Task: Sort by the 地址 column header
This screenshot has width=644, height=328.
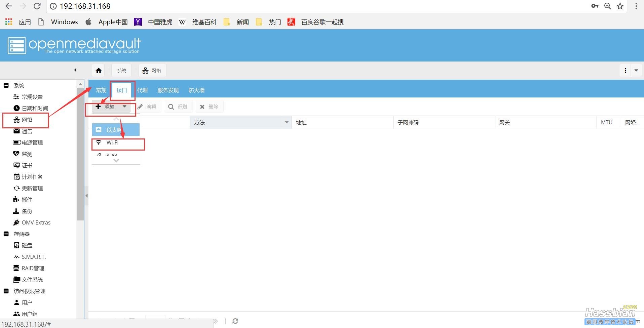Action: [x=342, y=122]
